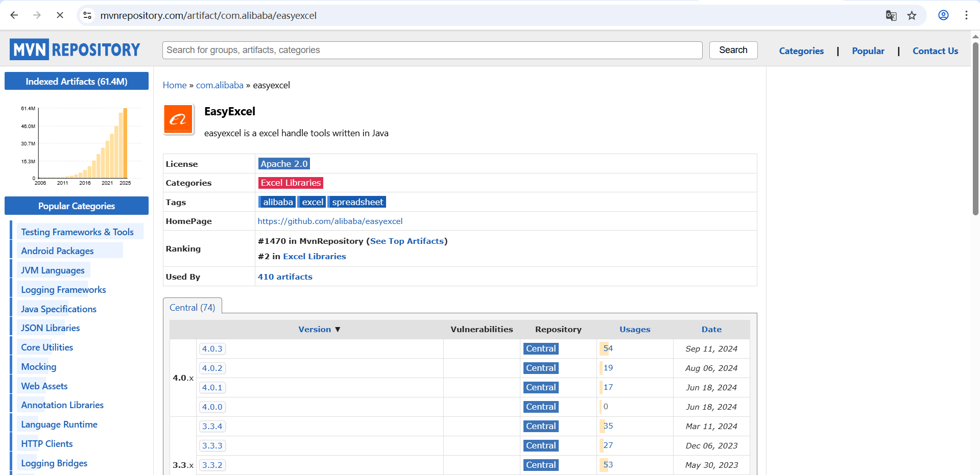Click the site information icon in address bar
This screenshot has width=980, height=475.
(x=87, y=15)
